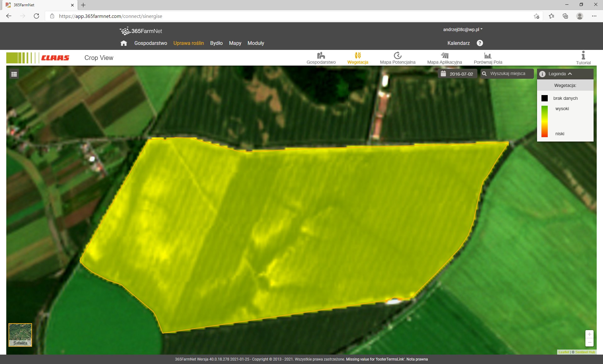The width and height of the screenshot is (603, 364).
Task: Open the Moduły menu
Action: [x=256, y=43]
